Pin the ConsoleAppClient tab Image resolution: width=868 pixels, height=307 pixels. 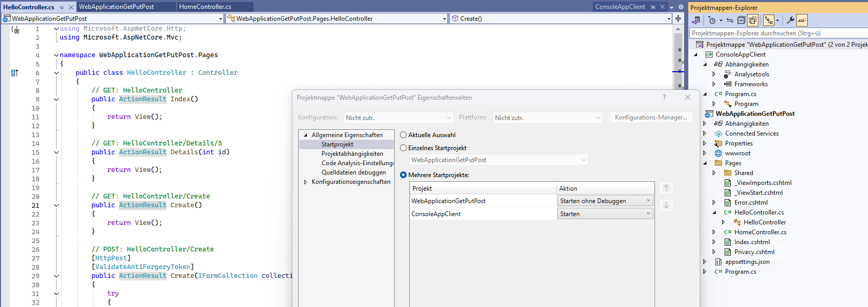(x=653, y=7)
